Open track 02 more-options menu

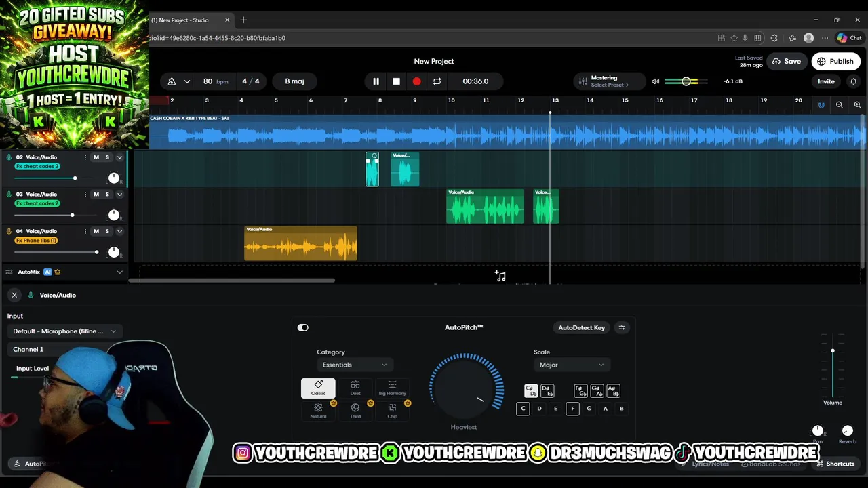pyautogui.click(x=85, y=157)
